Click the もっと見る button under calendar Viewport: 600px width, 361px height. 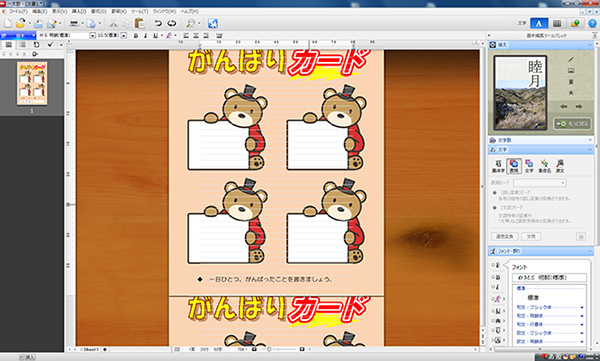click(x=572, y=124)
